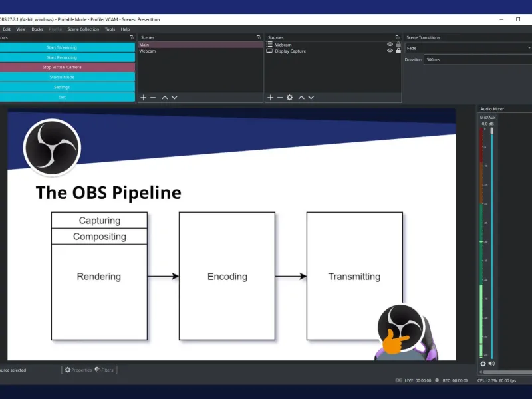Mute Mic/Aux with the speaker icon

(x=491, y=364)
